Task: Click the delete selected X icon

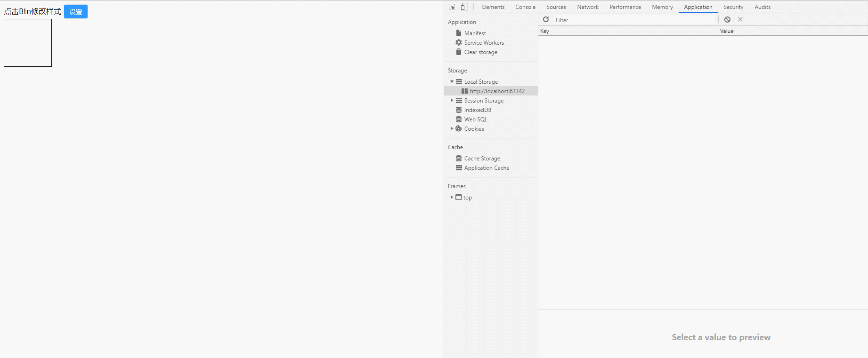Action: click(740, 19)
